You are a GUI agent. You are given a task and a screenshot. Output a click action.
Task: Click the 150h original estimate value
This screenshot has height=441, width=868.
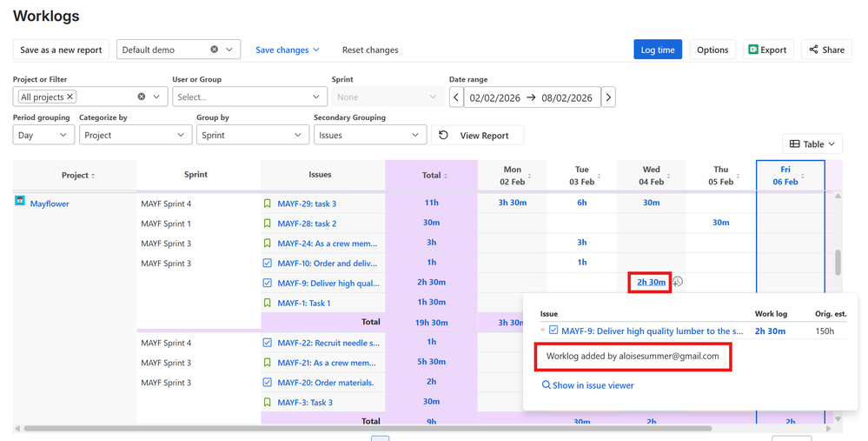pyautogui.click(x=825, y=331)
